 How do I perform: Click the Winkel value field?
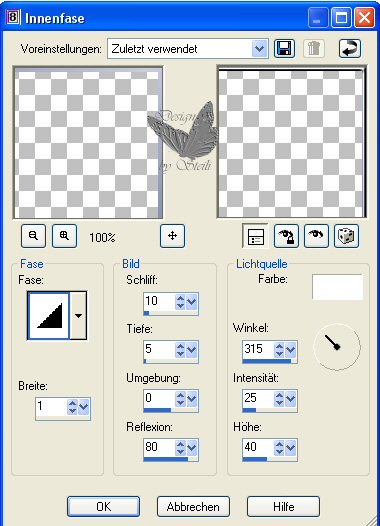coord(258,349)
